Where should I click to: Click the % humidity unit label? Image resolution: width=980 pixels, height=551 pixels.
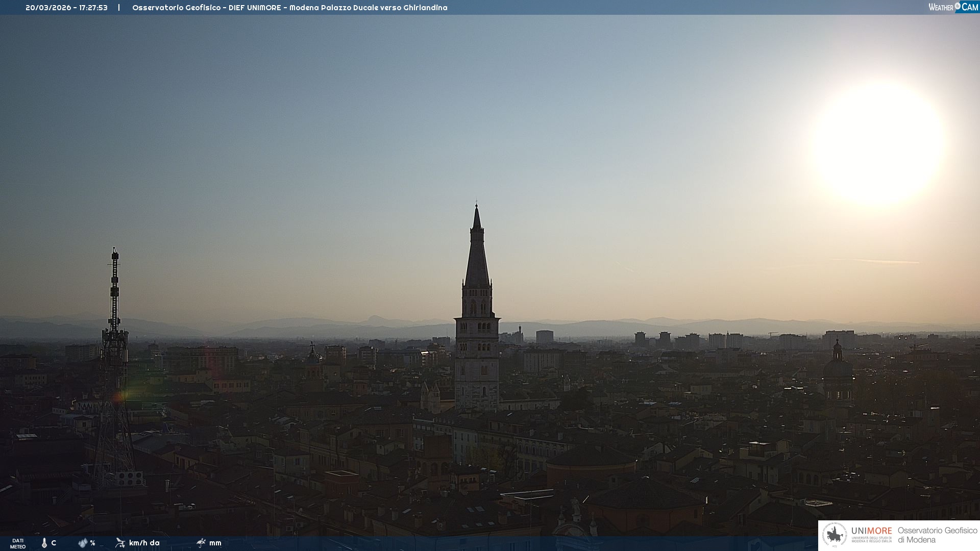pyautogui.click(x=92, y=543)
